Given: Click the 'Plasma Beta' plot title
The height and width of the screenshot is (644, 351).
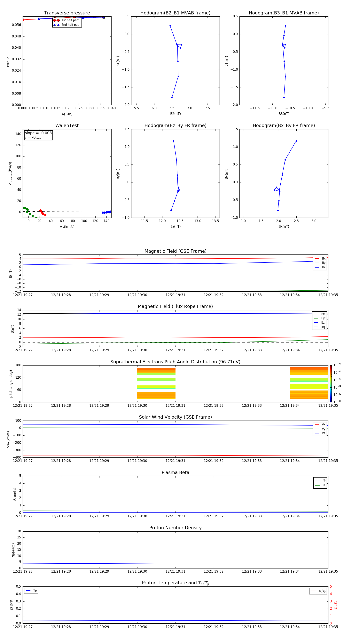Looking at the screenshot, I should 175,472.
